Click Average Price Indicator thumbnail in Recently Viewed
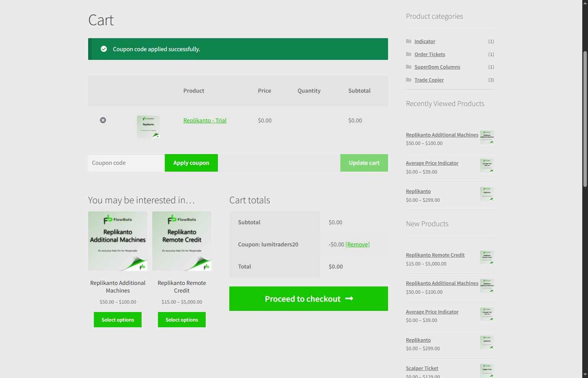 tap(487, 166)
